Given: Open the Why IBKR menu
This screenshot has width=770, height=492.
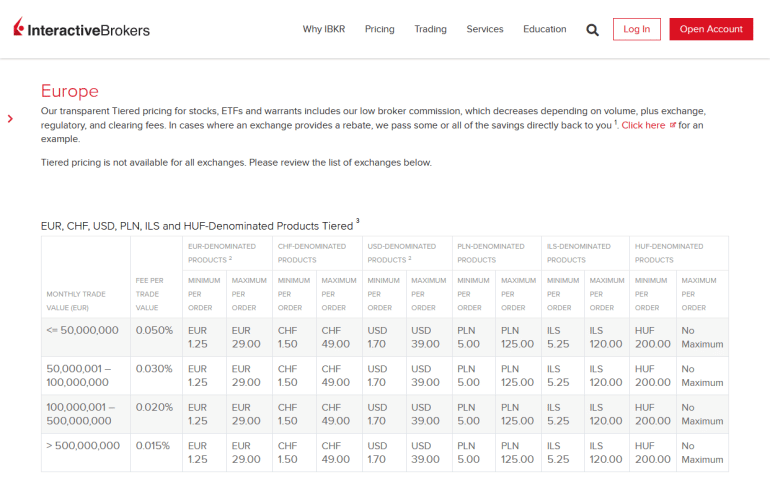Looking at the screenshot, I should click(x=323, y=29).
